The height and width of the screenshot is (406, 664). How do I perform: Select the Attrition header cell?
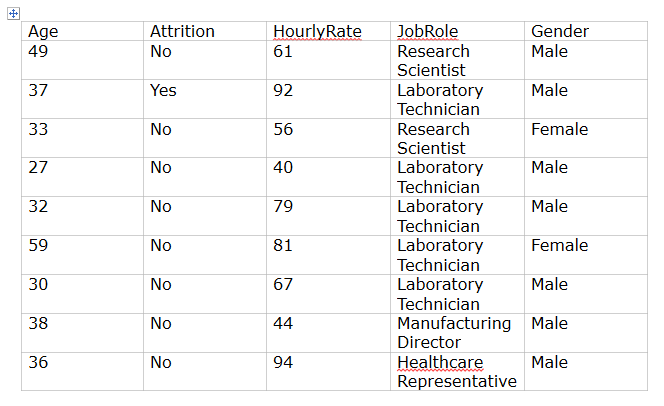coord(182,31)
